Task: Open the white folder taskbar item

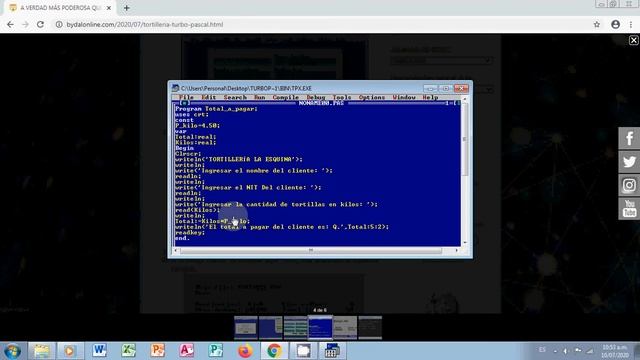Action: (x=303, y=351)
